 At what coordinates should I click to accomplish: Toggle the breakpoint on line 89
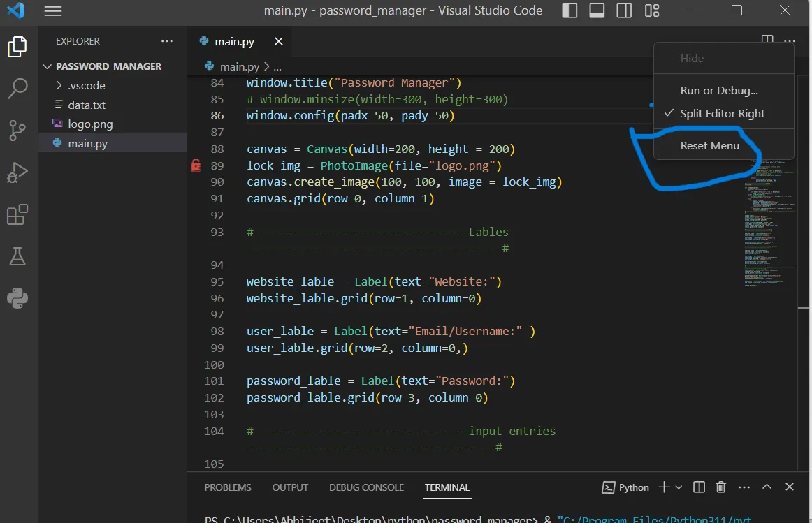coord(196,165)
